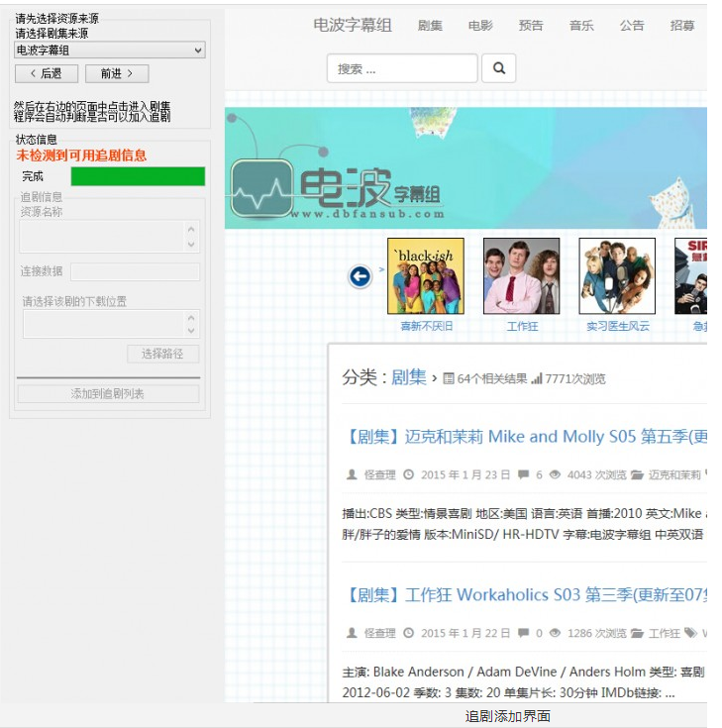Screen dimensions: 722x728
Task: Click the 连接数据 input field
Action: pos(135,272)
